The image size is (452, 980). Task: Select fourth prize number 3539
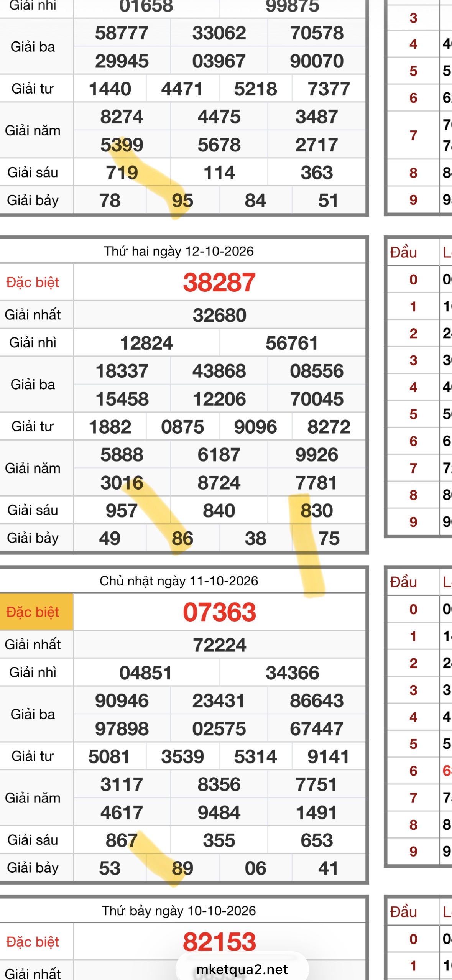point(182,757)
